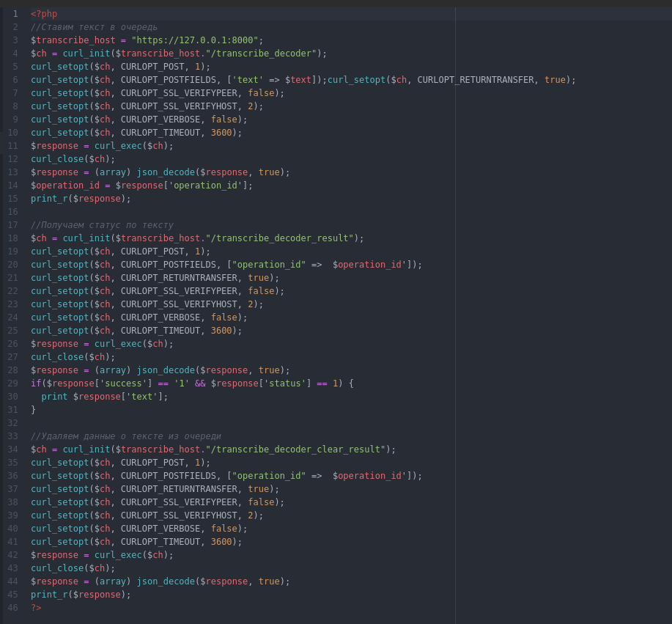Screen dimensions: 672x624
Task: Click curl_close on line 43
Action: (x=57, y=568)
